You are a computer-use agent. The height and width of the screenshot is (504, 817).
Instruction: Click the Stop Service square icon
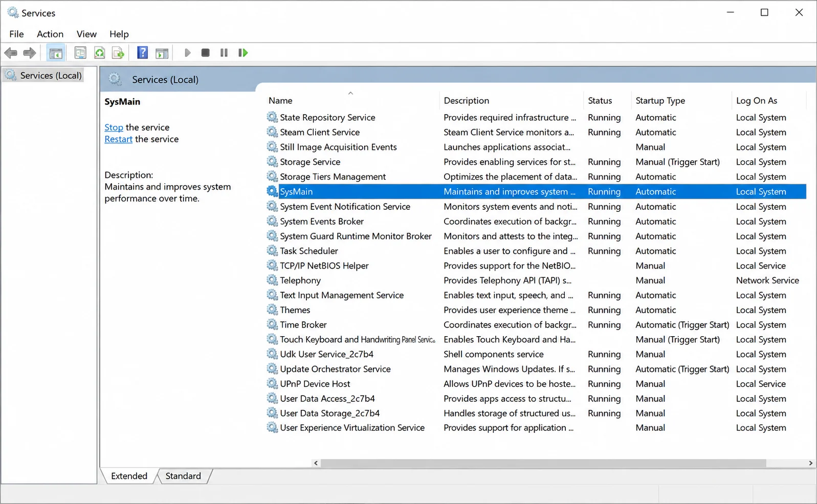coord(206,53)
